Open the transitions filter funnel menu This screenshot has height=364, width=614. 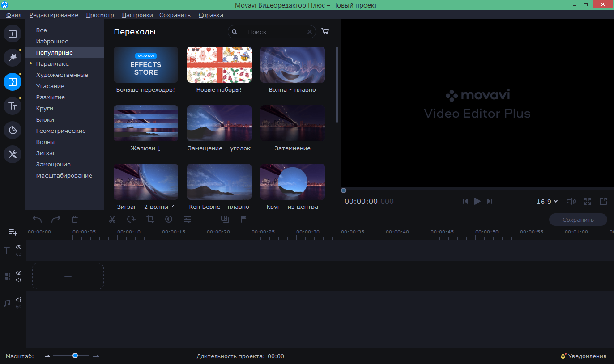(325, 31)
